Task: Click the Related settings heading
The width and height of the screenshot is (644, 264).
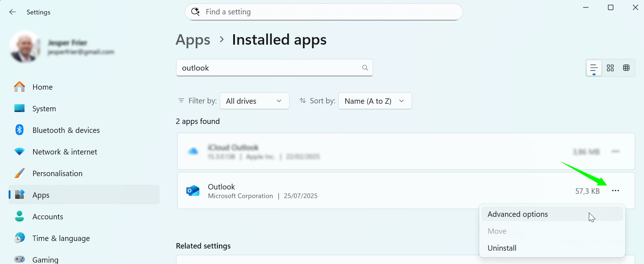Action: coord(203,246)
